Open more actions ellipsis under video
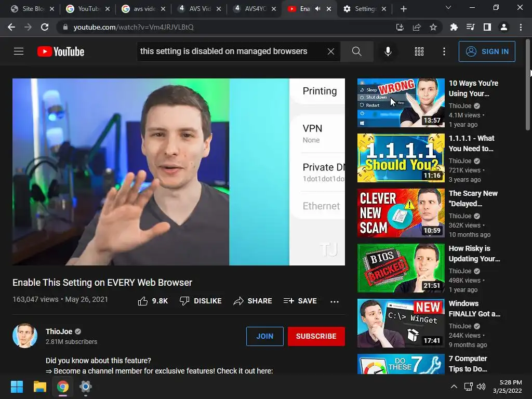This screenshot has width=532, height=399. (x=335, y=301)
